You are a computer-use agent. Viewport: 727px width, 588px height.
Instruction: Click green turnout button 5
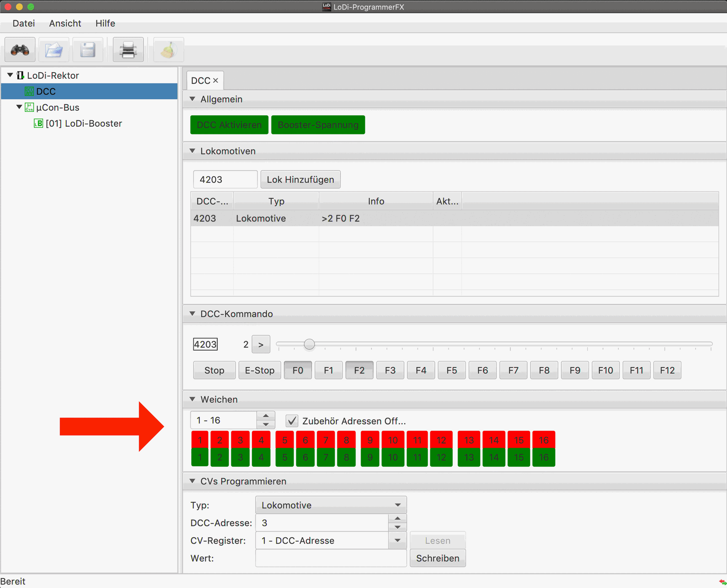(285, 457)
